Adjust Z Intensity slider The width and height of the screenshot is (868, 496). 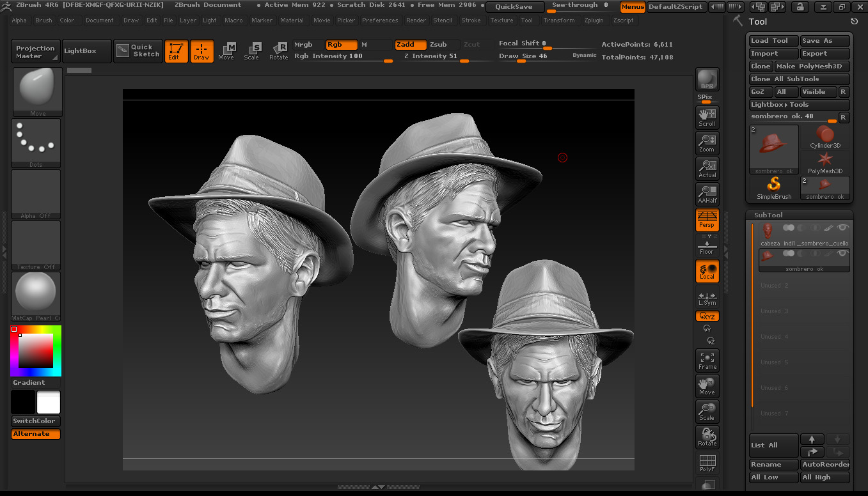(445, 56)
